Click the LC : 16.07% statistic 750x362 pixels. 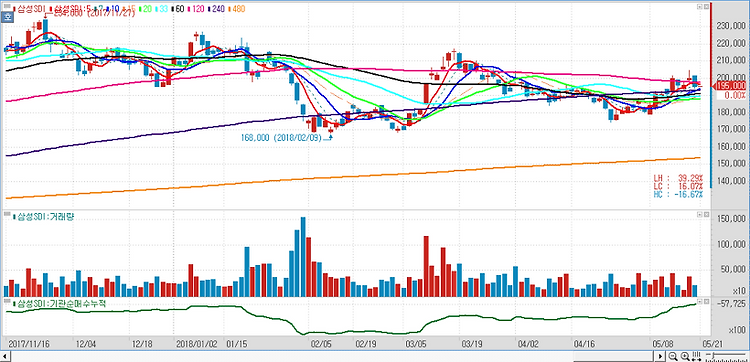[x=678, y=186]
